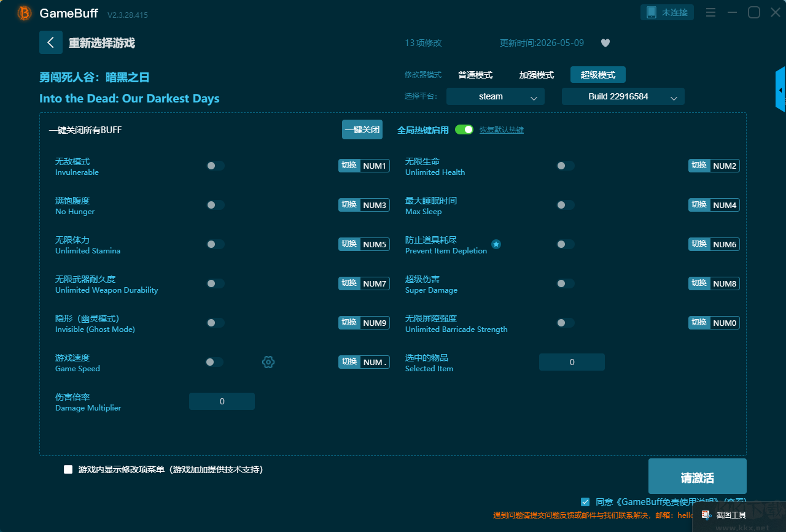Click 切换 button for NUM3 hotkey

349,205
